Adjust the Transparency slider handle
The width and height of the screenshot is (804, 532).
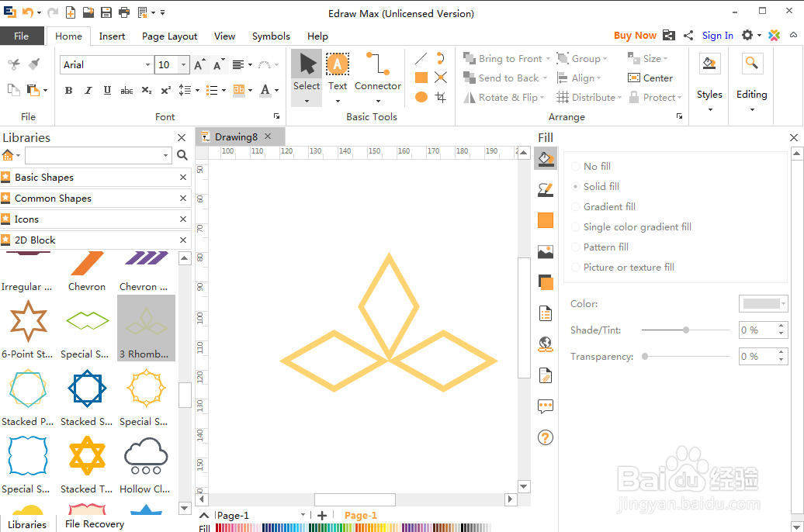(645, 356)
